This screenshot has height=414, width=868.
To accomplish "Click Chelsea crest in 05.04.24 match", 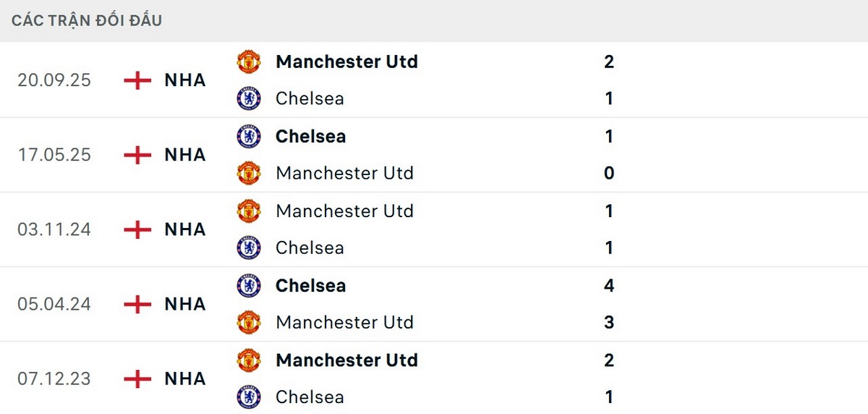I will [249, 285].
